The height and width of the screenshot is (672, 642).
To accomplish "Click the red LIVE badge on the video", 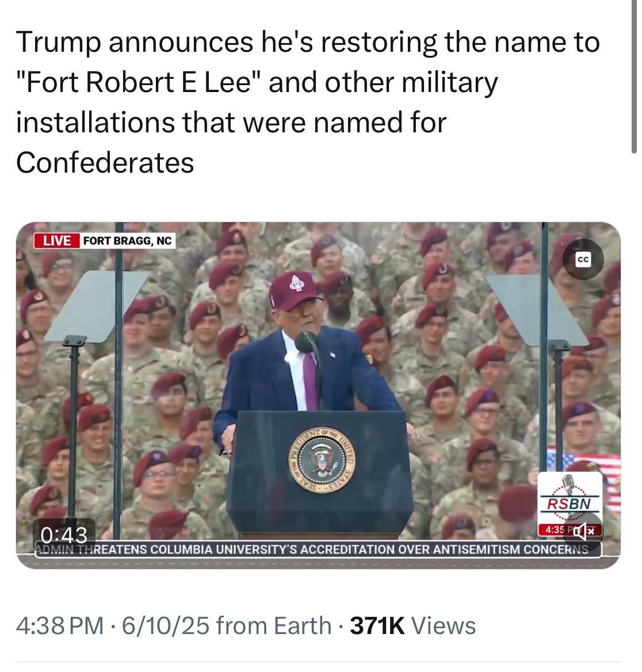I will coord(57,241).
